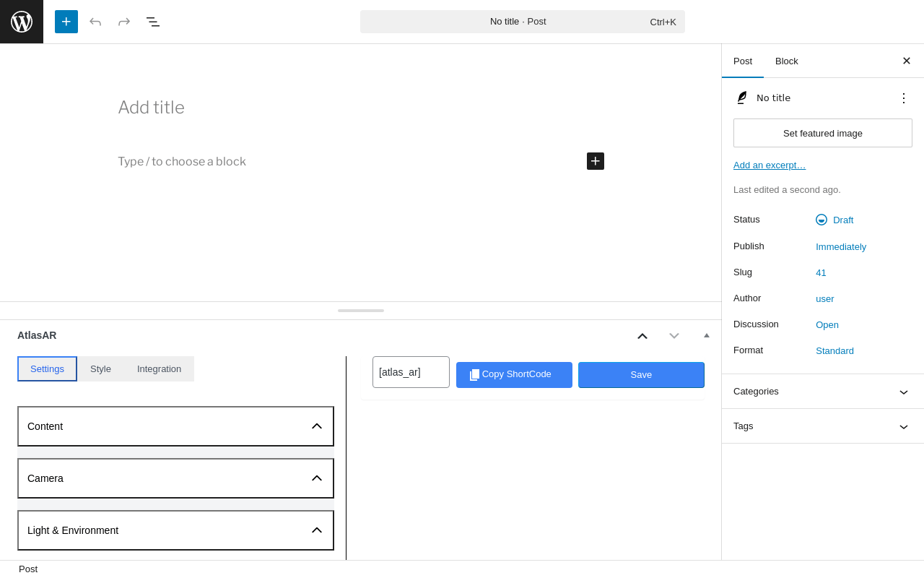Toggle AtlasAR panel collapse triangle

tap(707, 335)
